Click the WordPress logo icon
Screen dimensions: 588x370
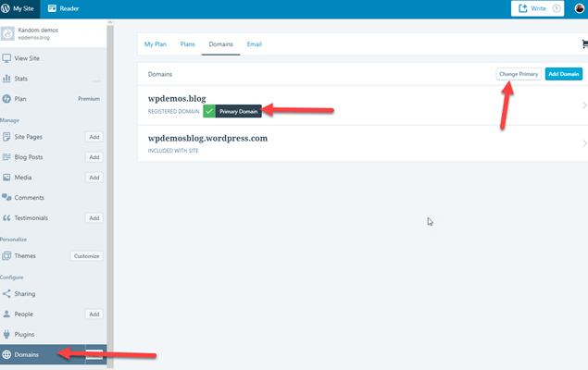pyautogui.click(x=6, y=8)
